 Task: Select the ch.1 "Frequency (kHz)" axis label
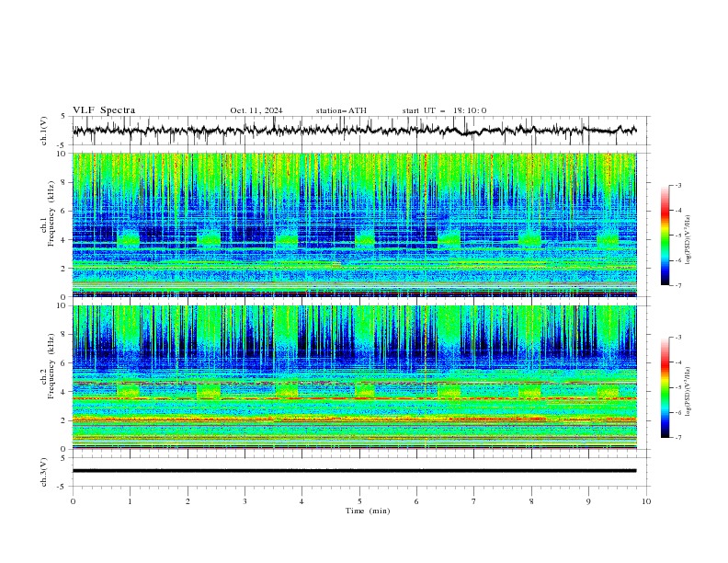tap(51, 214)
